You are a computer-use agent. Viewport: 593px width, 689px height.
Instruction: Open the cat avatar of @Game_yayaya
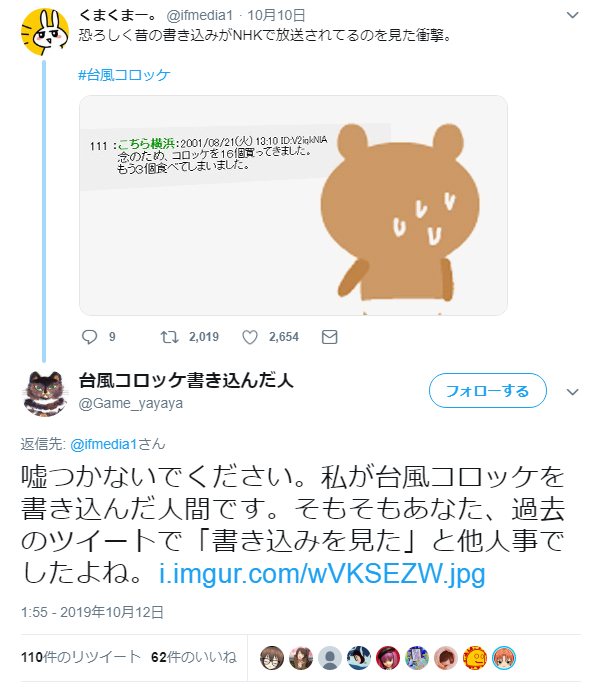click(45, 393)
